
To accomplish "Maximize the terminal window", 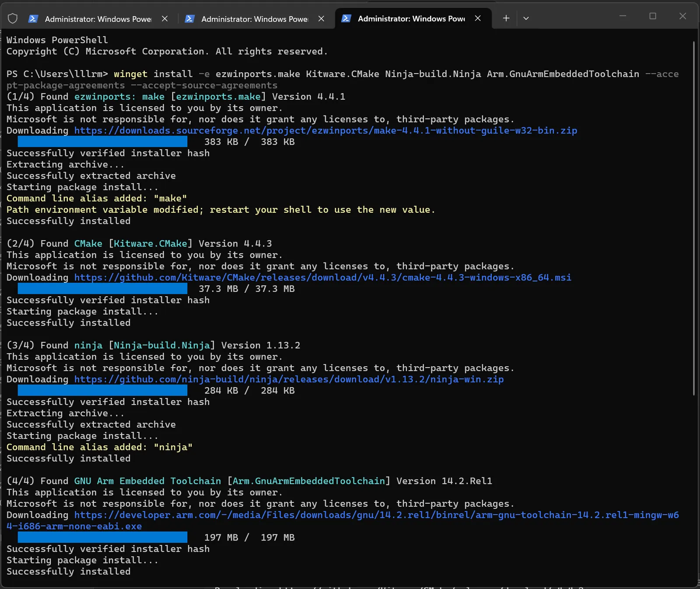I will 653,16.
